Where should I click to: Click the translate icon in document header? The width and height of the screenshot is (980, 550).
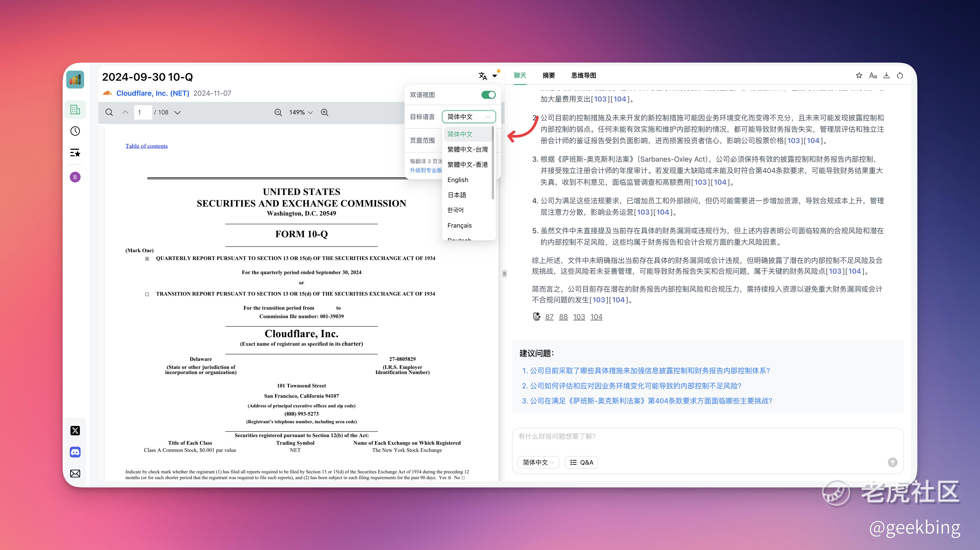pos(483,76)
